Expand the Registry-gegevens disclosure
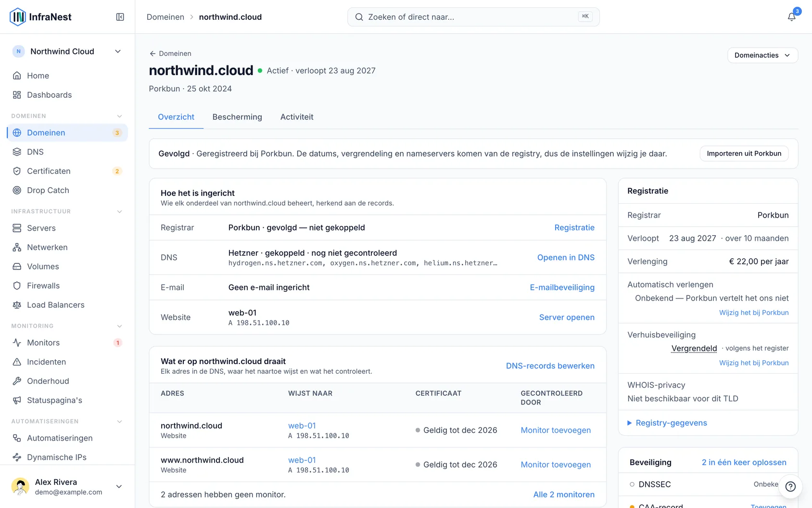The height and width of the screenshot is (508, 812). pyautogui.click(x=667, y=423)
